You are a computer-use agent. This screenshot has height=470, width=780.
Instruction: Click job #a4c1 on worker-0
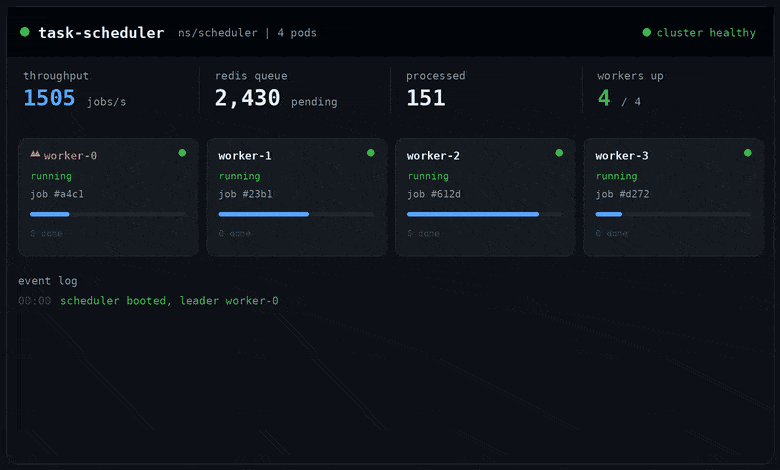point(57,194)
